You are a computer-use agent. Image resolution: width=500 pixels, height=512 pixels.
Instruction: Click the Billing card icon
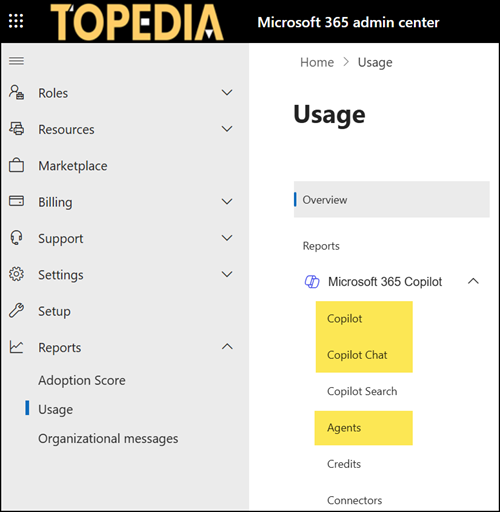(16, 201)
